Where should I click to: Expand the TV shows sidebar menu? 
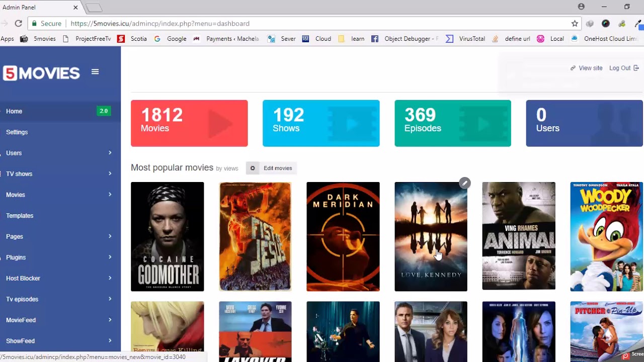(x=60, y=174)
